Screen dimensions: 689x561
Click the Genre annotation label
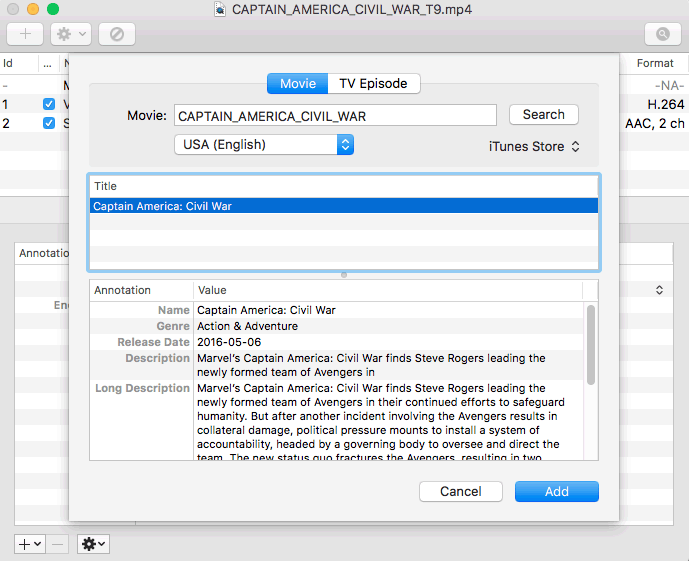(x=173, y=326)
